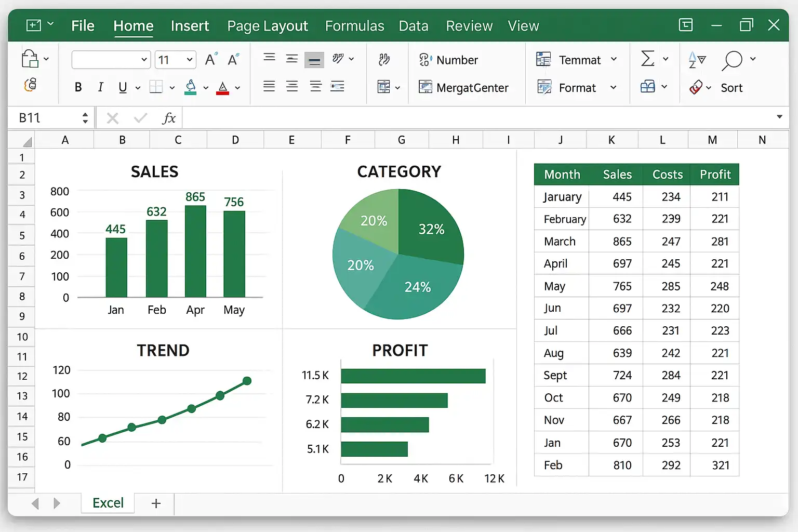The height and width of the screenshot is (532, 798).
Task: Toggle Bold formatting
Action: click(78, 87)
